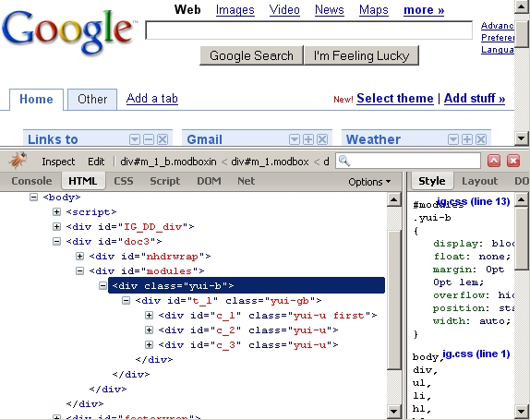Screen dimensions: 530x420
Task: Open the News link
Action: point(330,10)
